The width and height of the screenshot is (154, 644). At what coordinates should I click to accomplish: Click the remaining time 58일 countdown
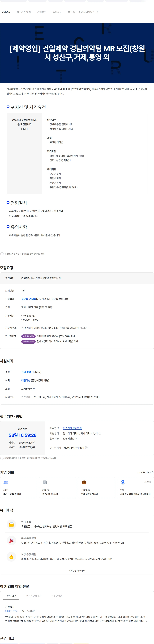point(22,435)
